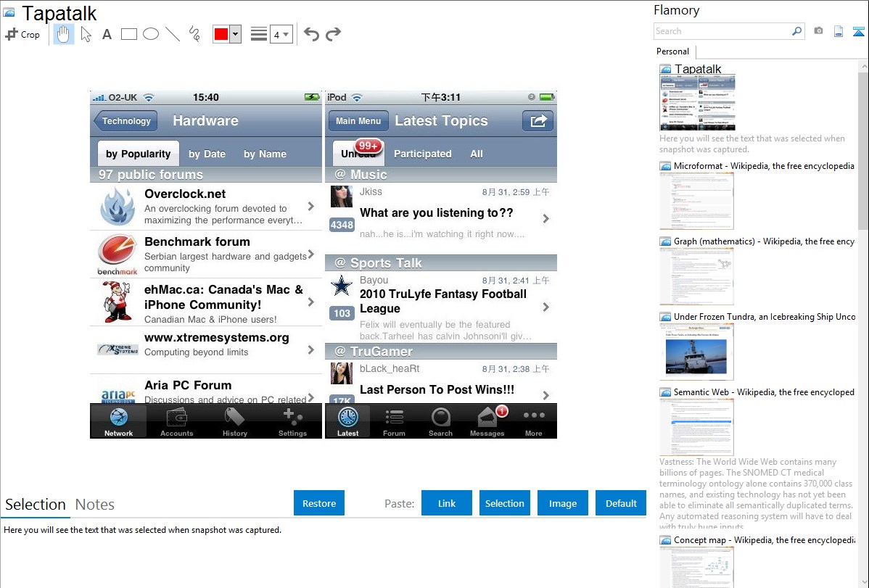The image size is (869, 588).
Task: Undo the last annotation
Action: [x=311, y=34]
